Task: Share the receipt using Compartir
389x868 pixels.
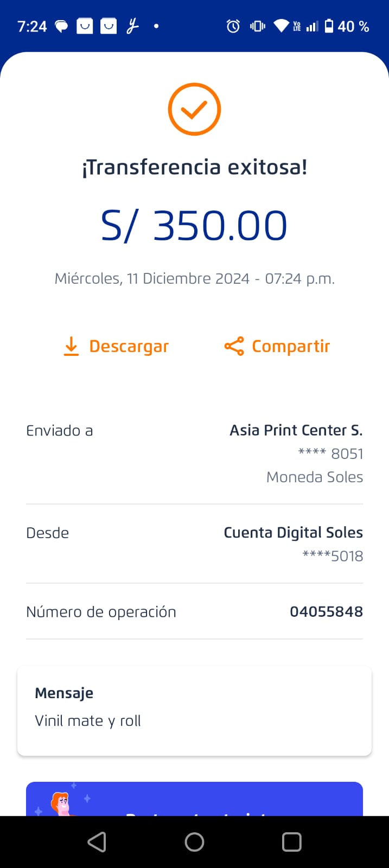Action: [x=290, y=346]
